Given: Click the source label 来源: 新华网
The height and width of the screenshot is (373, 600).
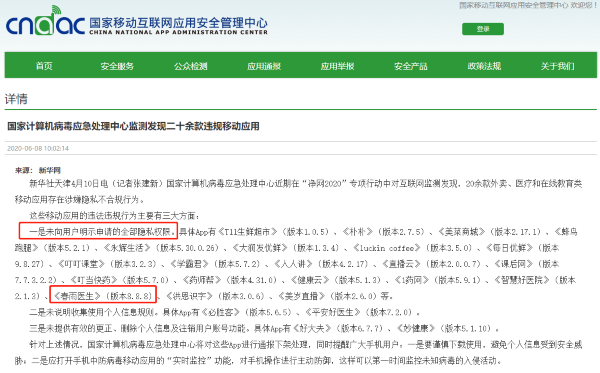Looking at the screenshot, I should (38, 170).
